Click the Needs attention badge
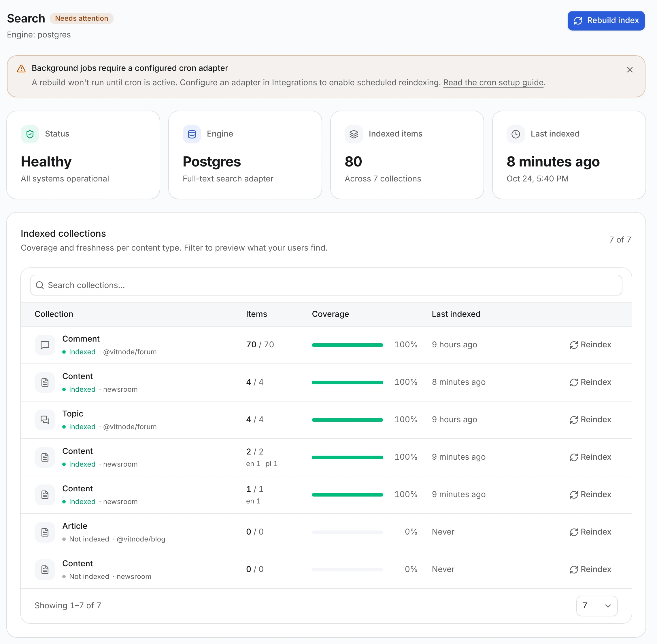This screenshot has height=644, width=657. (x=82, y=18)
